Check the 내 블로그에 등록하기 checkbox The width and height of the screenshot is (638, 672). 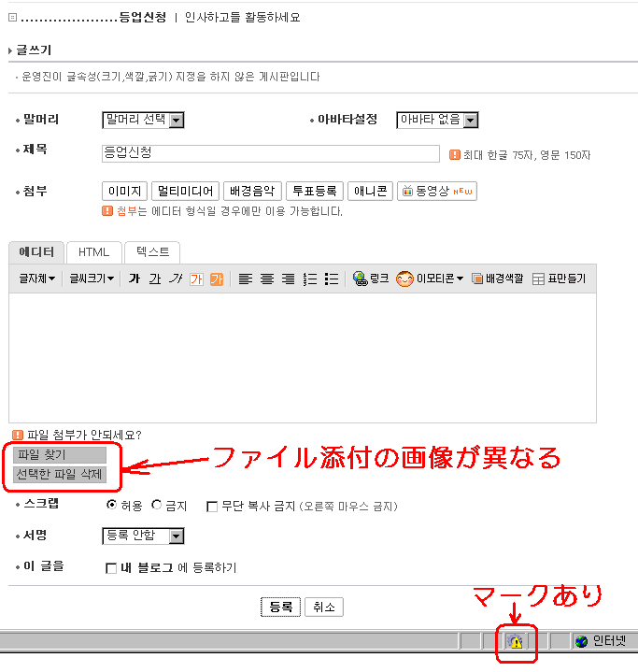coord(111,568)
